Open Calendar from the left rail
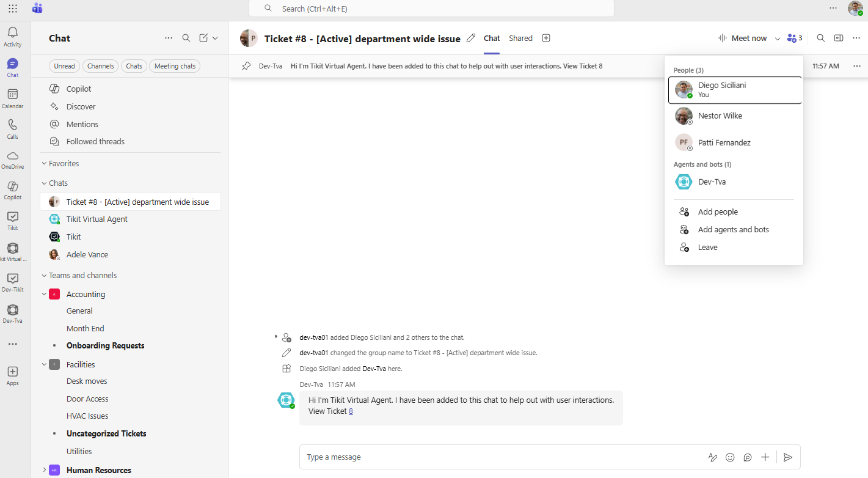 click(x=12, y=98)
